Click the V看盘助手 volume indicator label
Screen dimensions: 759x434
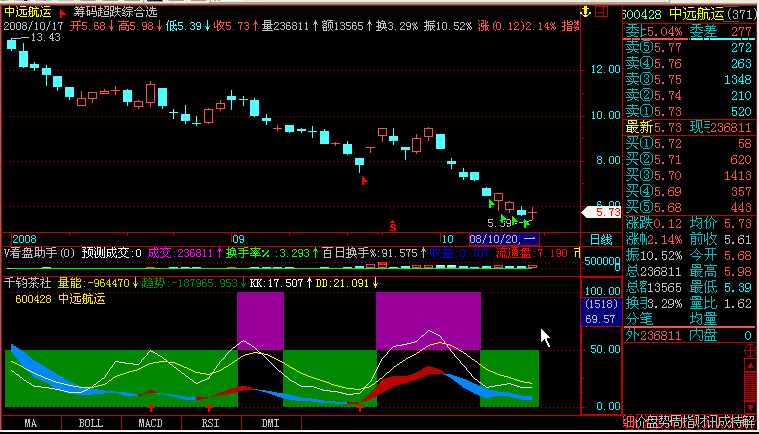40,253
